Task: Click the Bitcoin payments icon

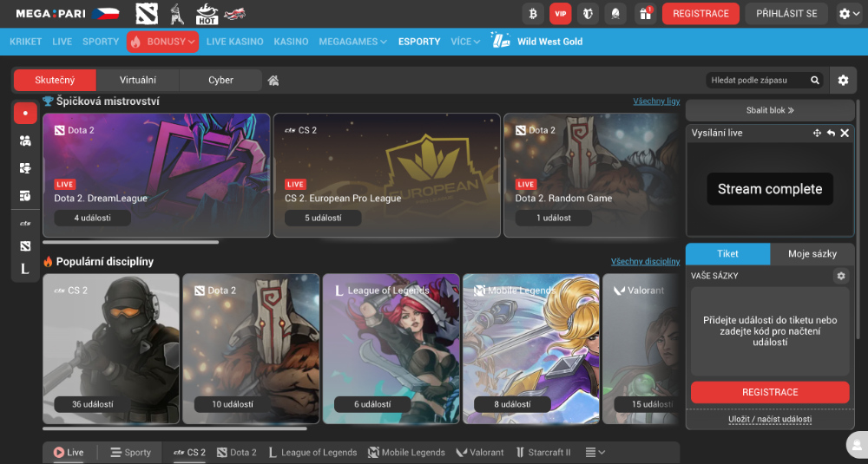Action: click(533, 14)
